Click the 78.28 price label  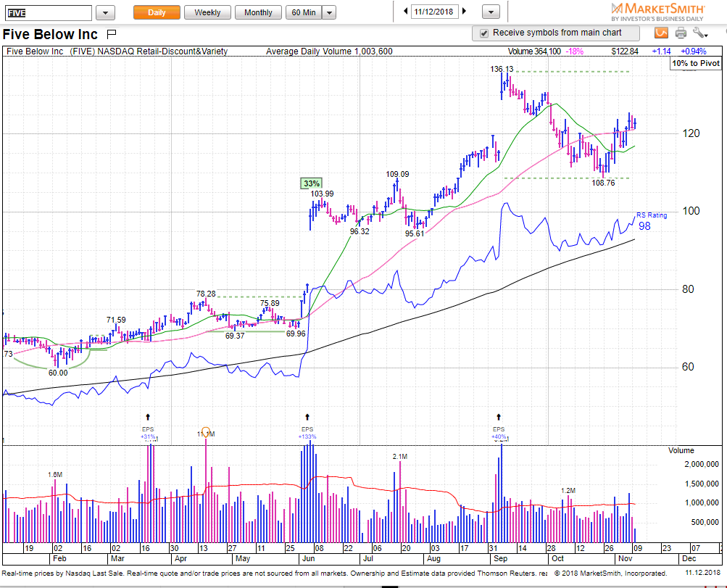[x=206, y=294]
